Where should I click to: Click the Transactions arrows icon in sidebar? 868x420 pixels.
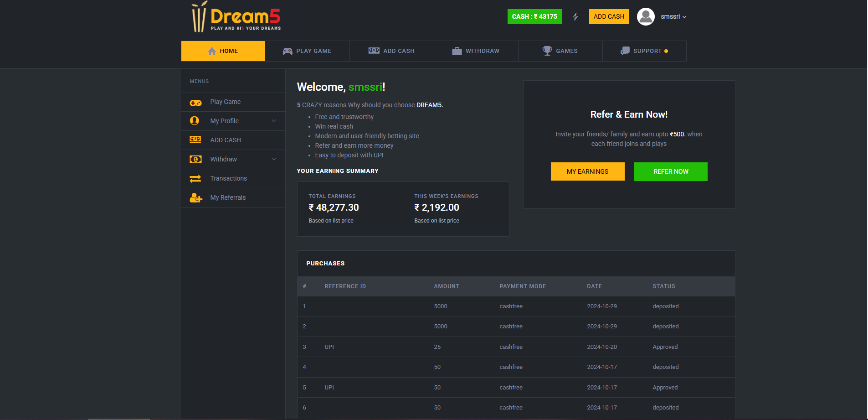tap(195, 179)
